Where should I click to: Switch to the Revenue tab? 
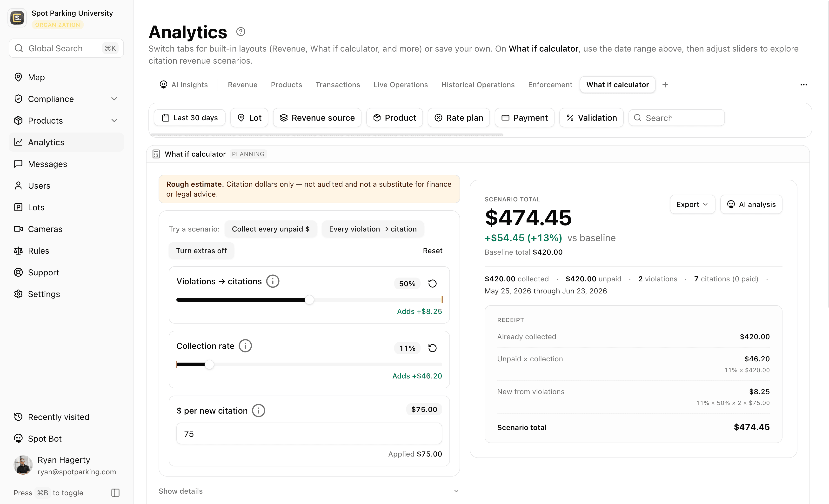click(x=243, y=85)
